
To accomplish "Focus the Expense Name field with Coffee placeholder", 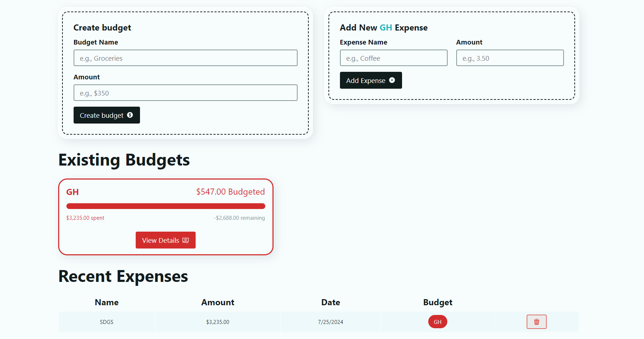I will pos(393,58).
